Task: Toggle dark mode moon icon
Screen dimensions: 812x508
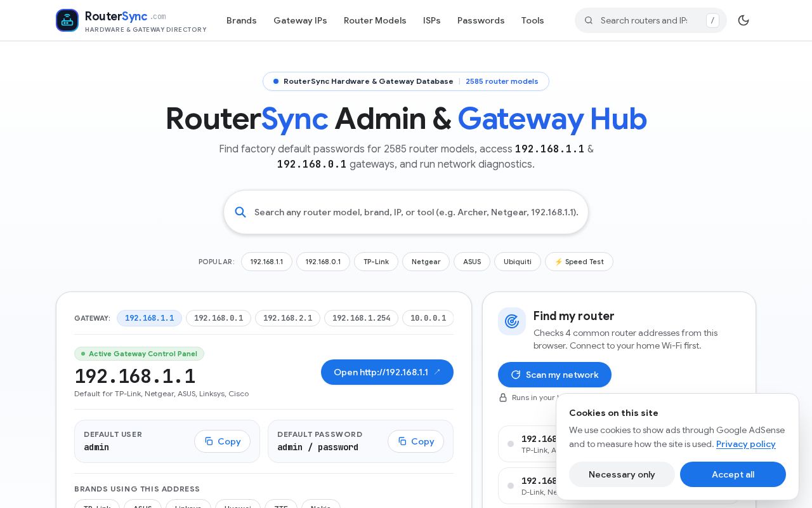Action: (743, 20)
